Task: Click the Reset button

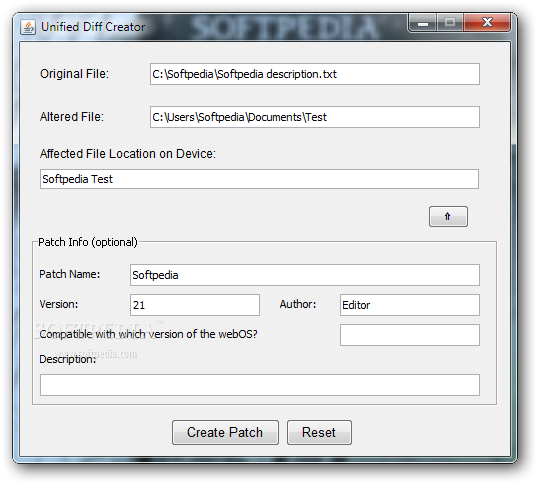Action: point(319,432)
